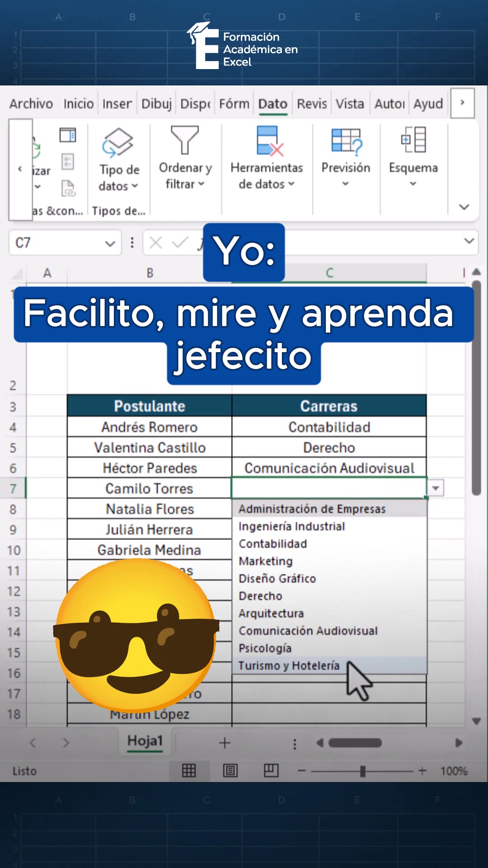This screenshot has height=868, width=488.
Task: Click the sheet options three-dot icon
Action: [295, 744]
